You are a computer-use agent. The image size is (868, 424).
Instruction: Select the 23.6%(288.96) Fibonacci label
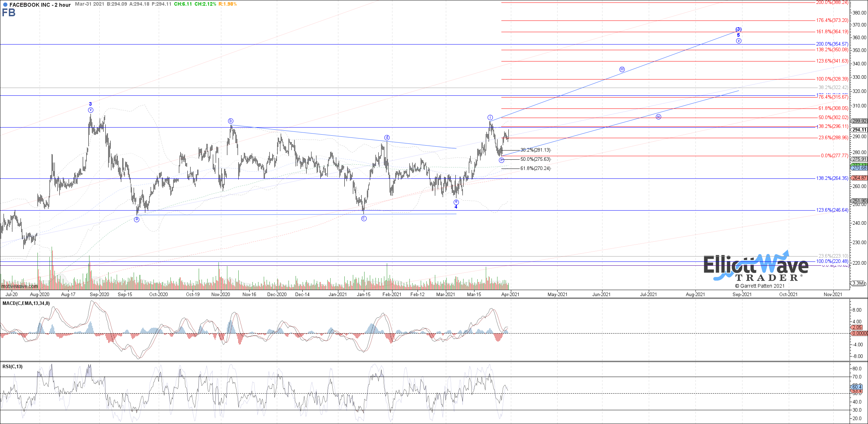click(x=833, y=138)
